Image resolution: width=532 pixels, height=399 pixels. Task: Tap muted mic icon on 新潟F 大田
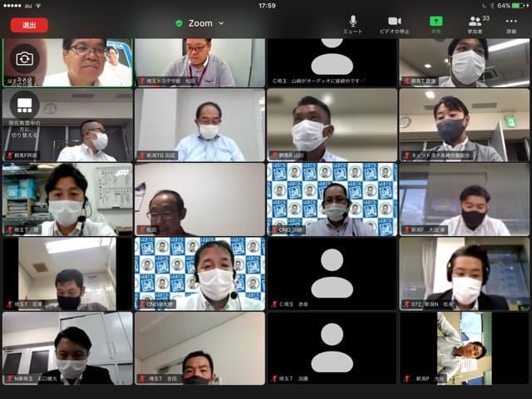click(406, 229)
